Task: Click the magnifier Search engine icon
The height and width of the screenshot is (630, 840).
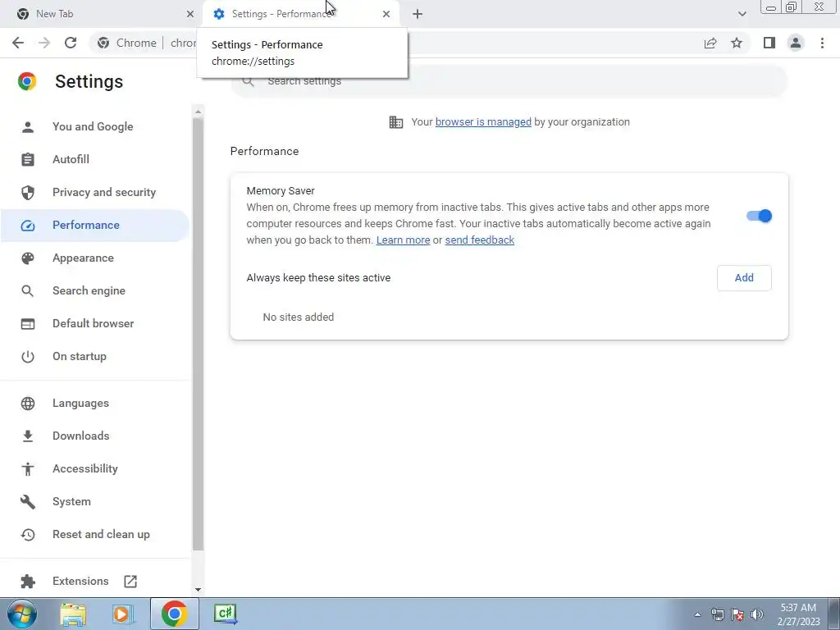Action: click(28, 291)
